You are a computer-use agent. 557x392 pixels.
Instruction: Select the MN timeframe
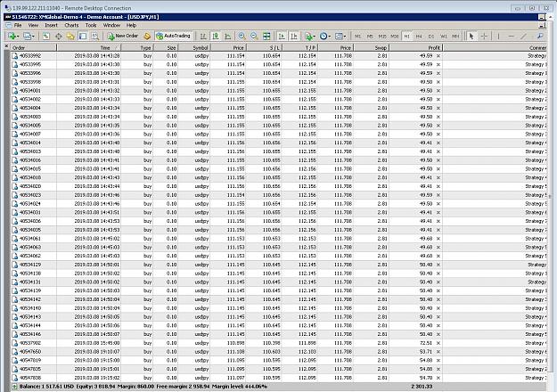[455, 37]
